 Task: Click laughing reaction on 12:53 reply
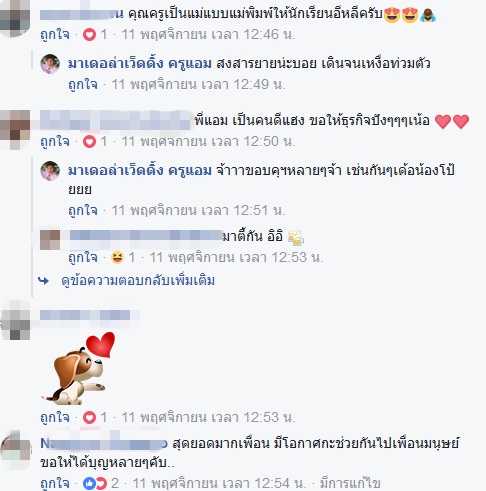pos(117,257)
